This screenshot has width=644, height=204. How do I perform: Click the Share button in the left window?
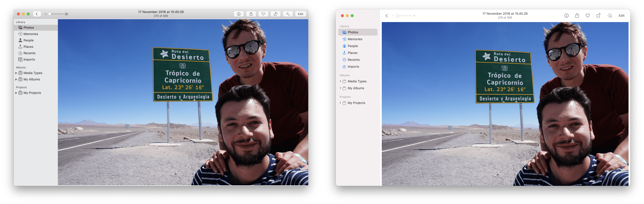click(251, 14)
